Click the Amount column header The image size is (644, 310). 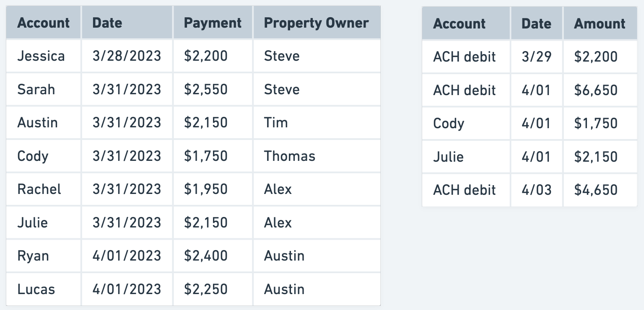coord(600,23)
